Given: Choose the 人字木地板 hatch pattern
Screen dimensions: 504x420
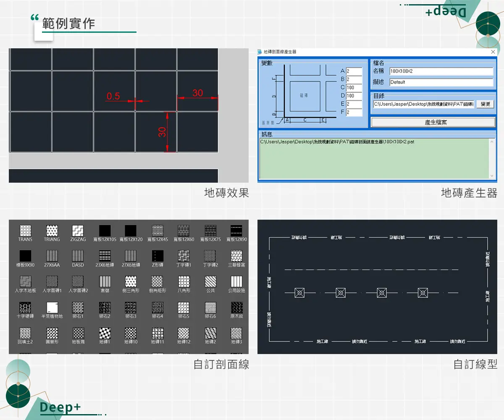Looking at the screenshot, I should pyautogui.click(x=25, y=281).
